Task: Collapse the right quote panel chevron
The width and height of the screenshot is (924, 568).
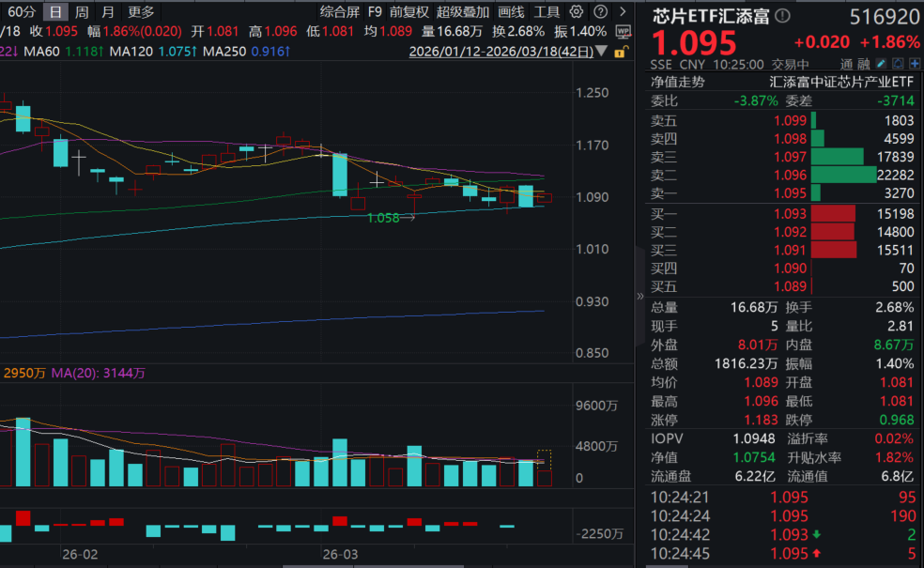Action: click(641, 295)
